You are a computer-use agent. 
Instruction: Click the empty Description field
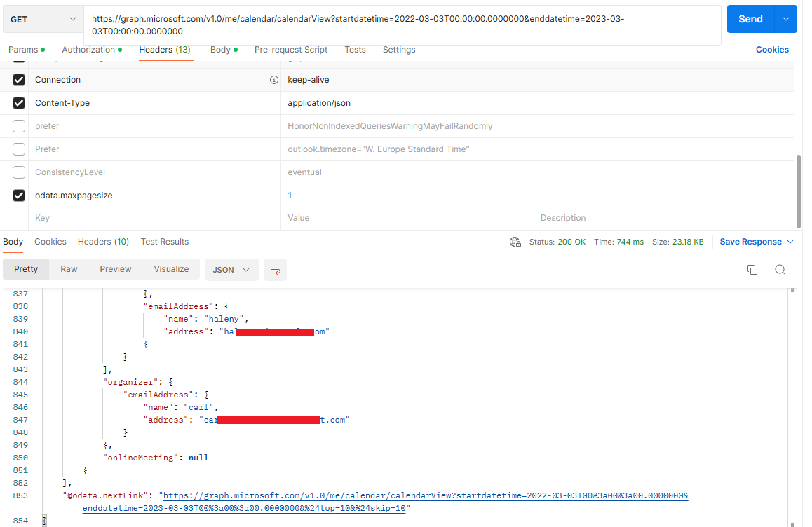pos(664,218)
